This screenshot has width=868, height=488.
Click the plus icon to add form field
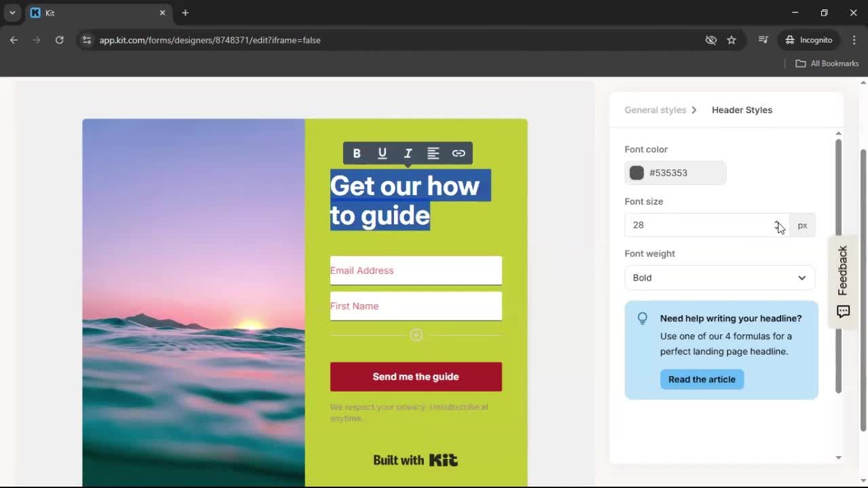(416, 334)
